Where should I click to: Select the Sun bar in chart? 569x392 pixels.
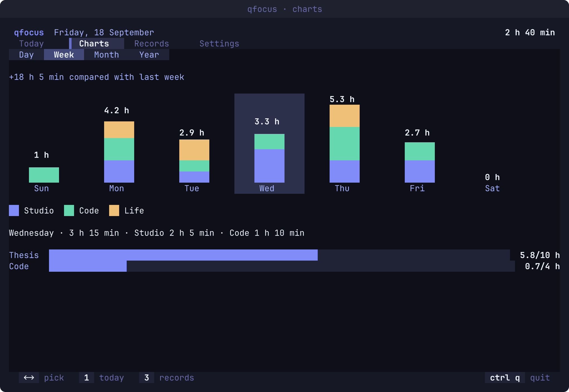[x=44, y=175]
